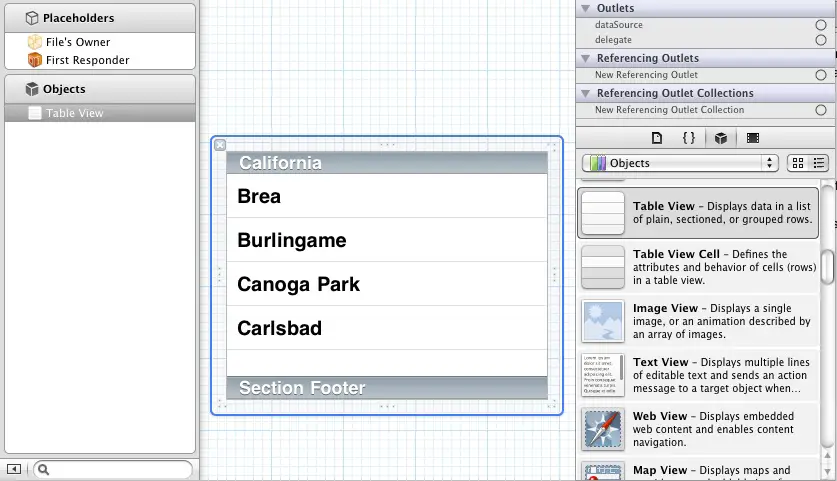Collapse the Referencing Outlets section
Screen dimensions: 837x481
tap(586, 58)
